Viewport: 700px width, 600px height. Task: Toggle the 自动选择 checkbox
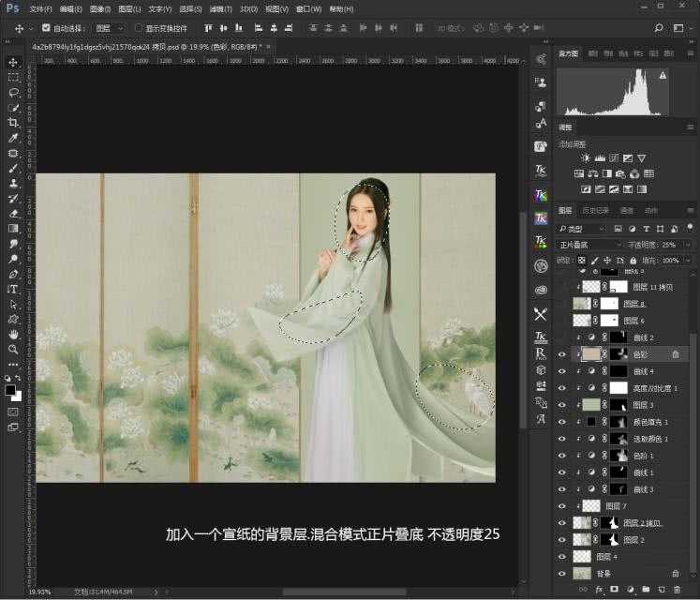[x=46, y=28]
